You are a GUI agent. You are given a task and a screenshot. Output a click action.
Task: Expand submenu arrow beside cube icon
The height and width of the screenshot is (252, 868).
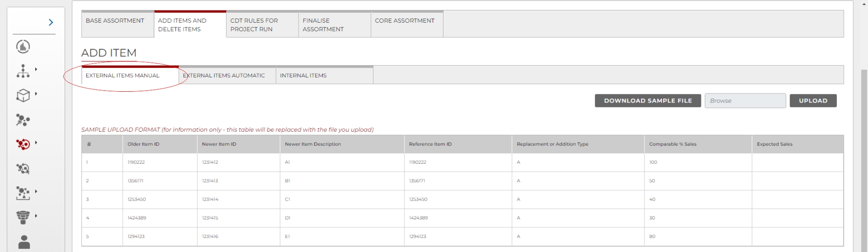(x=36, y=93)
